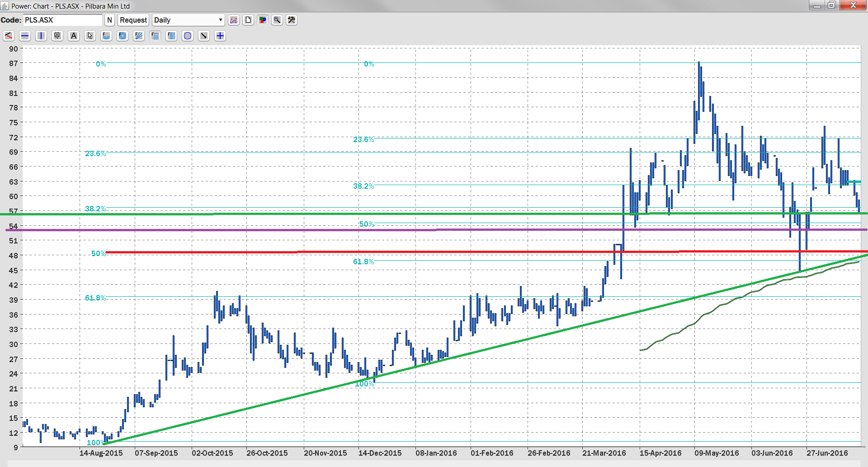The height and width of the screenshot is (467, 868).
Task: Select the arrow pointer tool
Action: point(90,36)
